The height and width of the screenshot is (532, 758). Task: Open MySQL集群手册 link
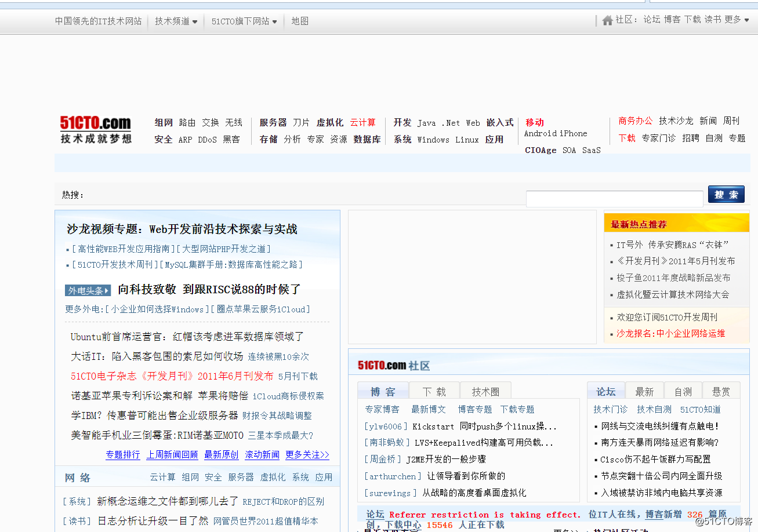[231, 265]
